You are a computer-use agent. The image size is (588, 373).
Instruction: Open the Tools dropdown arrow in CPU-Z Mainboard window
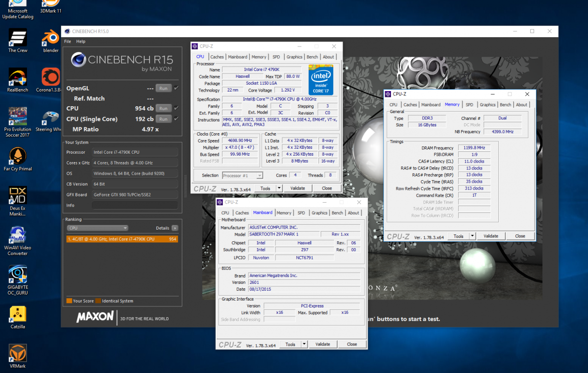(304, 344)
